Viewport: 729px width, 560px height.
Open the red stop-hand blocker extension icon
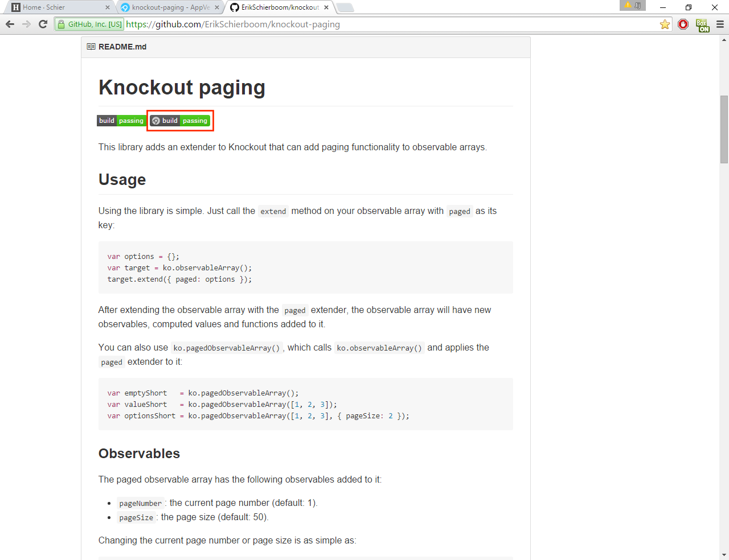pyautogui.click(x=683, y=24)
